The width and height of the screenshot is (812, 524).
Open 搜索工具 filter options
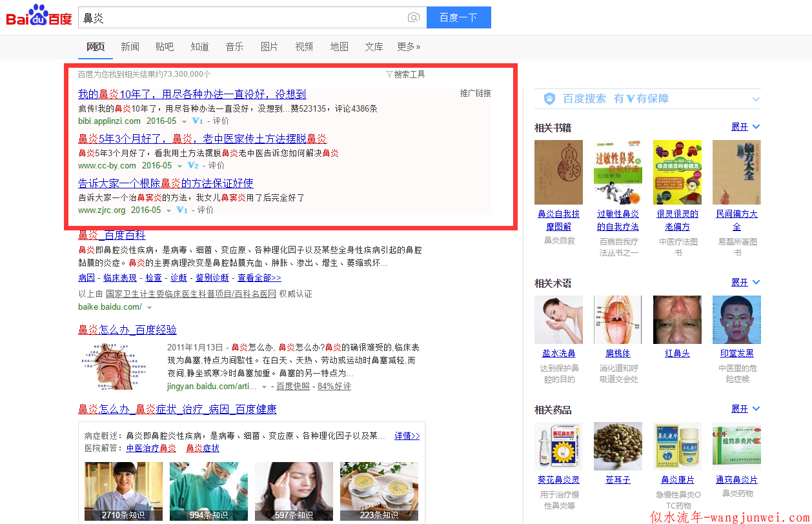coord(405,74)
